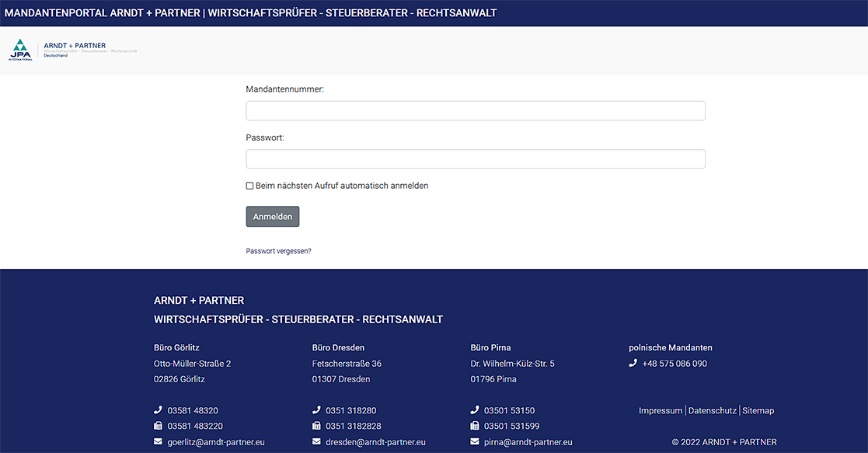
Task: Click the polnische Mandanten heading
Action: pos(671,348)
